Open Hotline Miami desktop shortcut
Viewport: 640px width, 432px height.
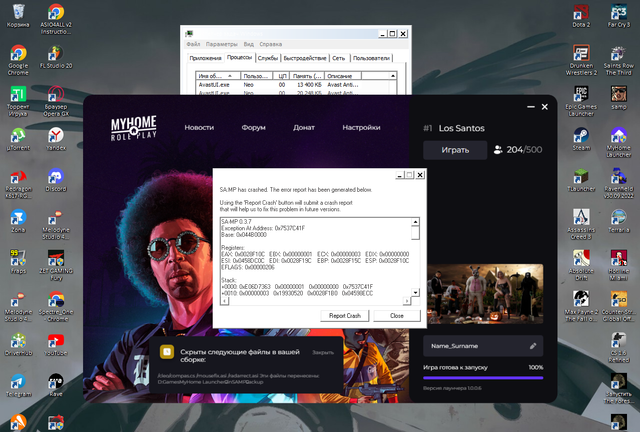[x=619, y=265]
